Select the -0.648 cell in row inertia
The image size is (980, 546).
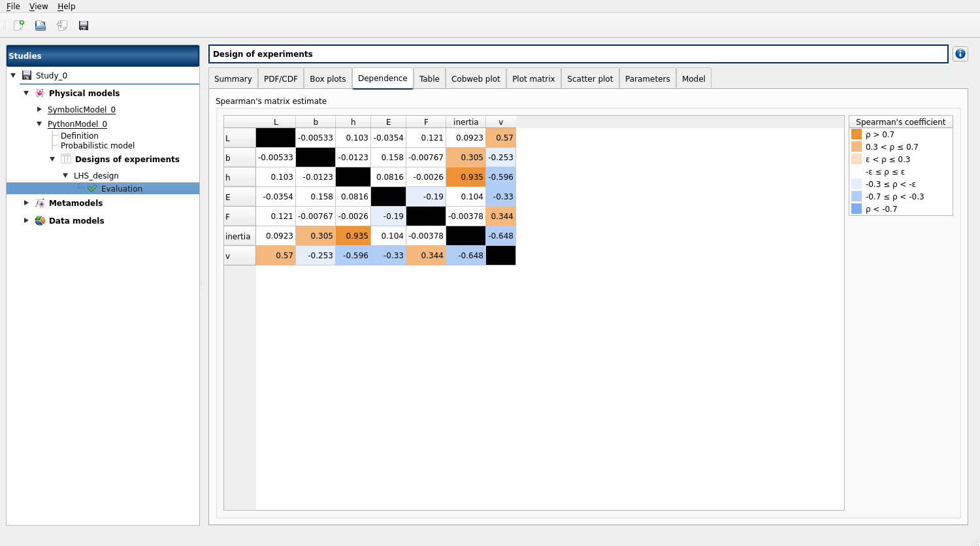pos(501,235)
